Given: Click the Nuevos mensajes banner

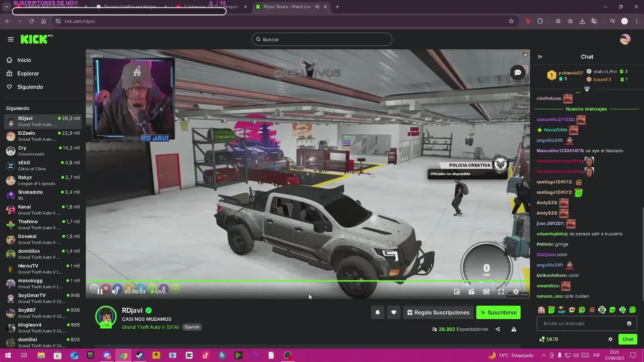Looking at the screenshot, I should click(586, 109).
